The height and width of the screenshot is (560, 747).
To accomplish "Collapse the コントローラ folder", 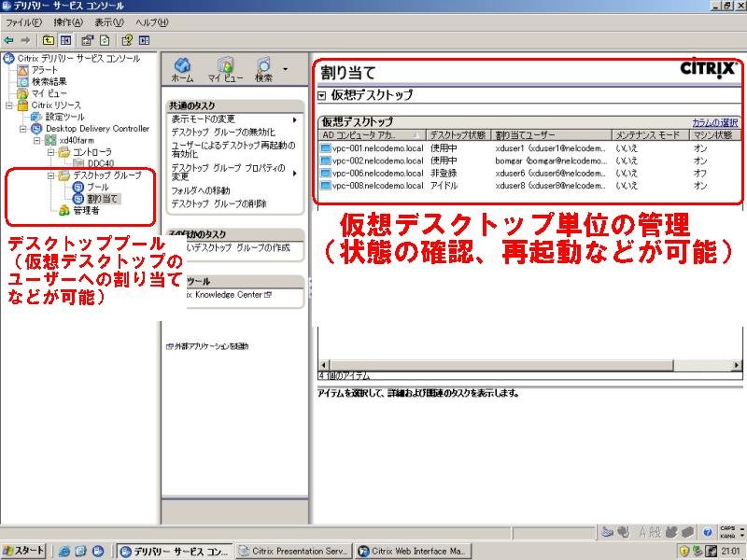I will [x=50, y=152].
